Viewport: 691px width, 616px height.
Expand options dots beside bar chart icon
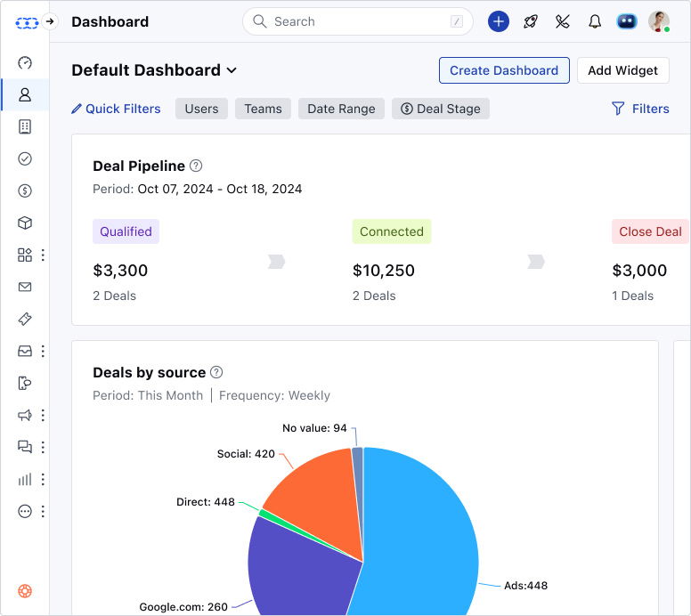coord(43,479)
